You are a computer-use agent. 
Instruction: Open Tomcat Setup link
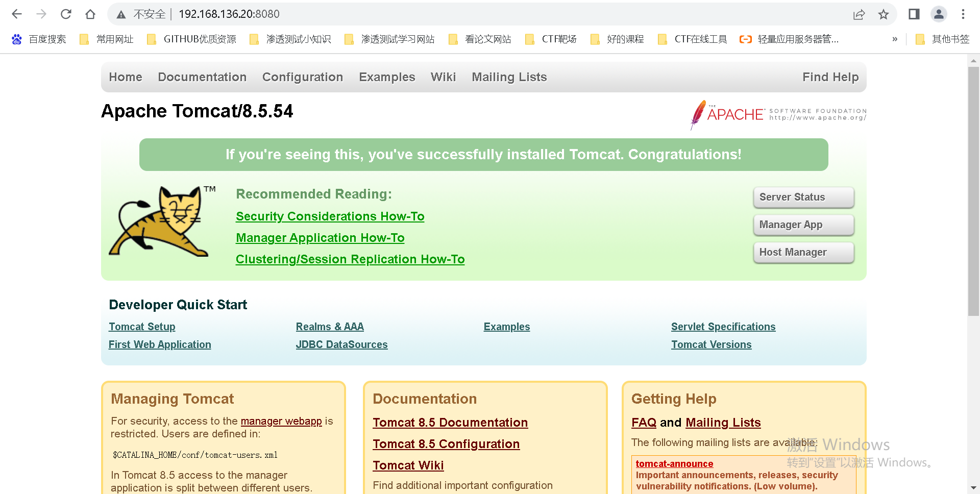point(142,327)
